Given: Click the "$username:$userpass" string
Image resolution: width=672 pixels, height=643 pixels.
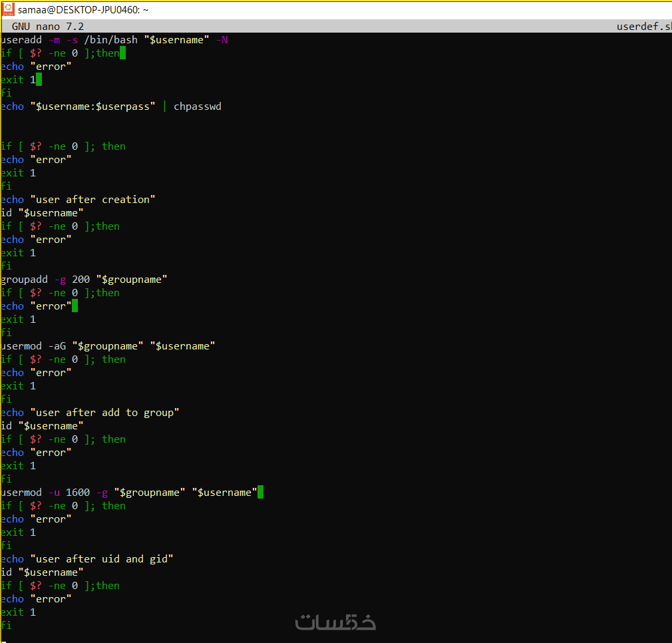Looking at the screenshot, I should pyautogui.click(x=93, y=107).
